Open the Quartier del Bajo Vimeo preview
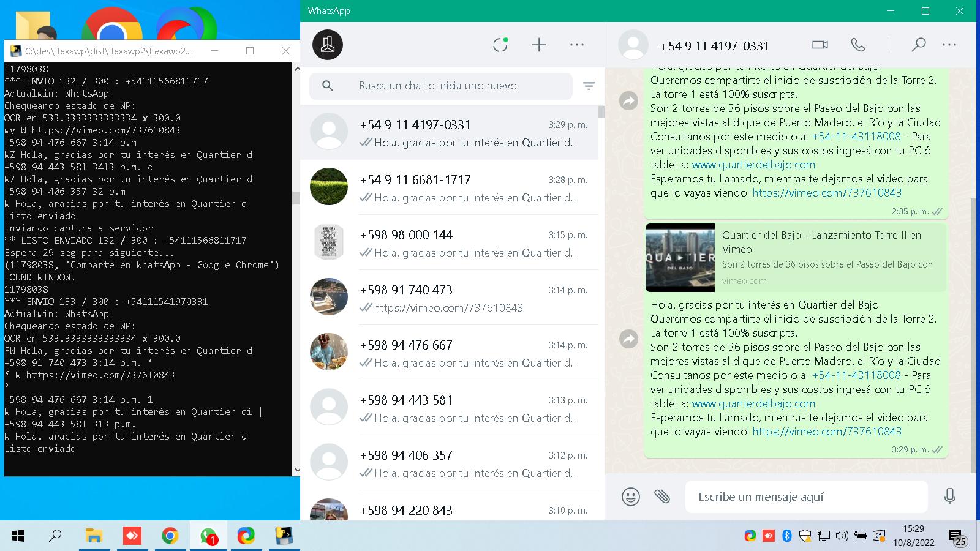This screenshot has height=551, width=980. coord(796,257)
